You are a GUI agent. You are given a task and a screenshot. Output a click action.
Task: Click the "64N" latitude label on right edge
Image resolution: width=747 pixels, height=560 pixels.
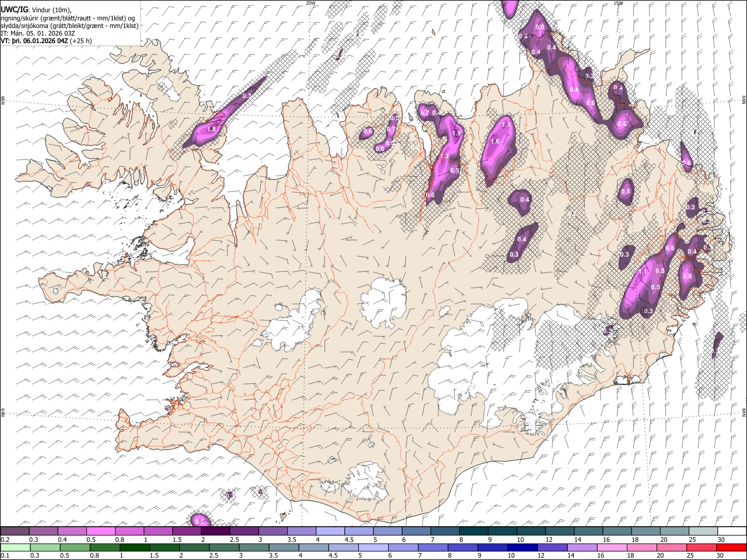[x=744, y=412]
